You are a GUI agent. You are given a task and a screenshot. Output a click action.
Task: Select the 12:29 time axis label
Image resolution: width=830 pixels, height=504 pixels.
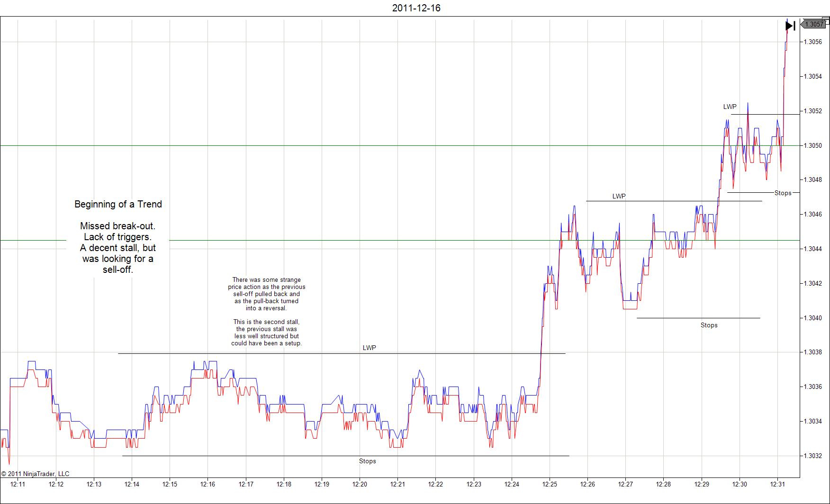point(702,484)
